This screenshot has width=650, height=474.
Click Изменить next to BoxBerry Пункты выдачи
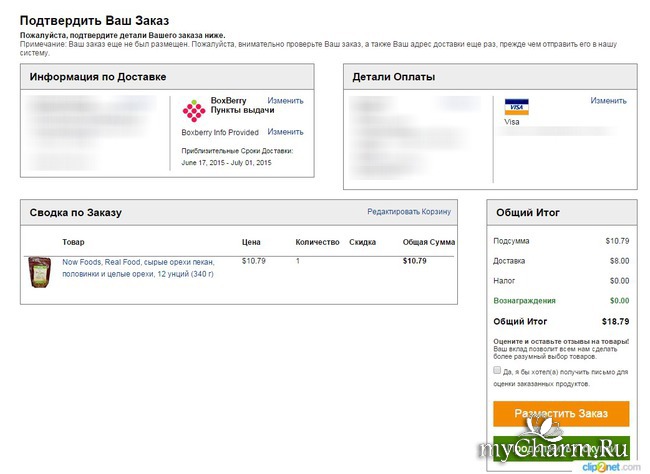(x=285, y=101)
